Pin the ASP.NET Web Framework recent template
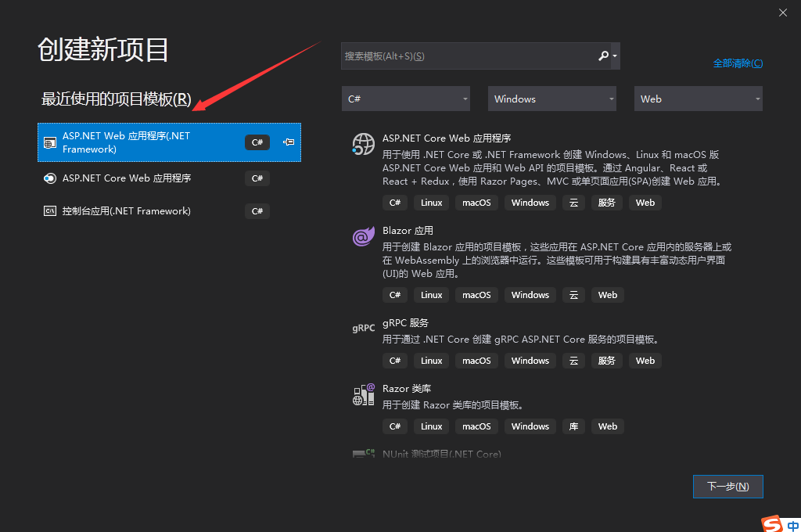 point(289,142)
